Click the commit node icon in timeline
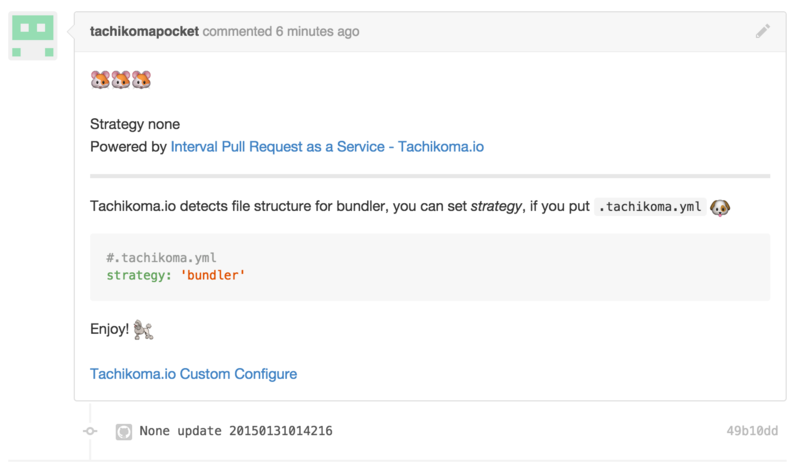800x471 pixels. coord(90,431)
